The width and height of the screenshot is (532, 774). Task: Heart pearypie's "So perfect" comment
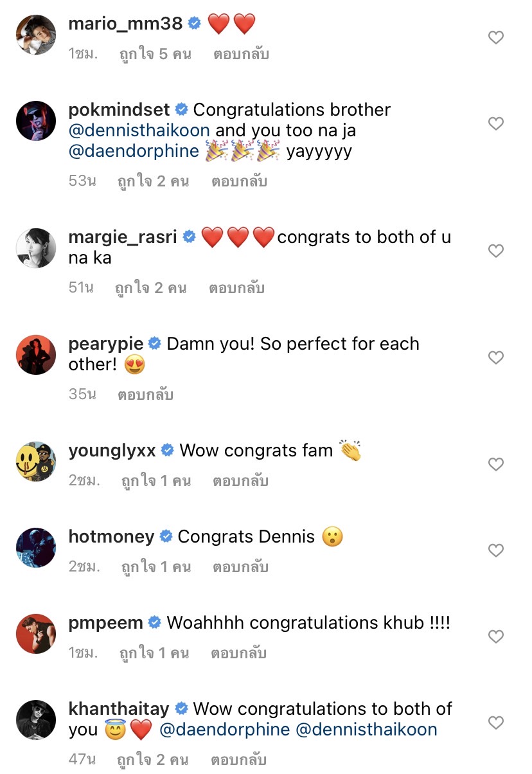[x=495, y=357]
